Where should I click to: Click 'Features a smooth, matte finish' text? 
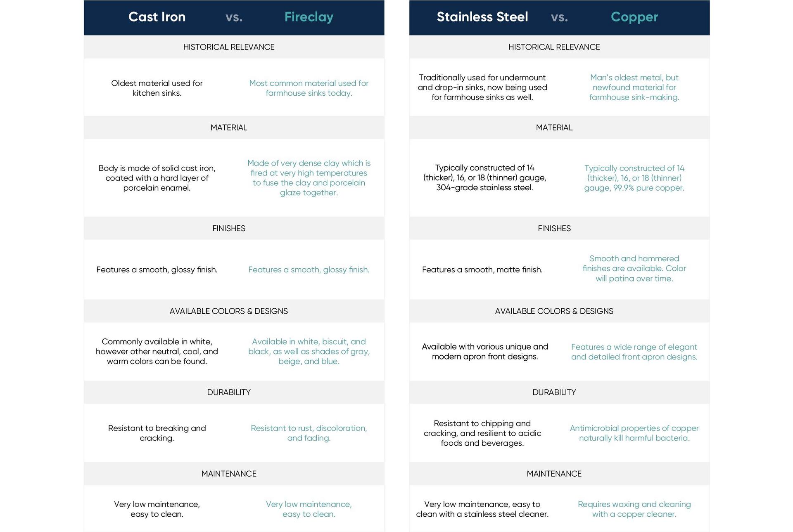pos(482,270)
